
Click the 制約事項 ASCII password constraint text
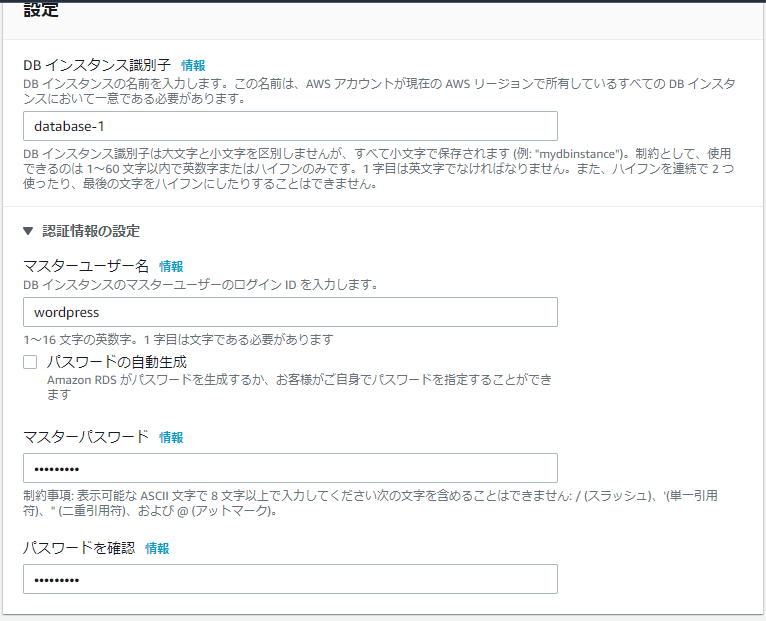[370, 503]
